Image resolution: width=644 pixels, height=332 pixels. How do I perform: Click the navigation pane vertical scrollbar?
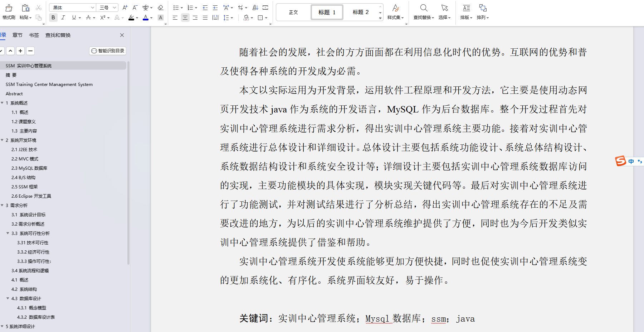pos(128,163)
